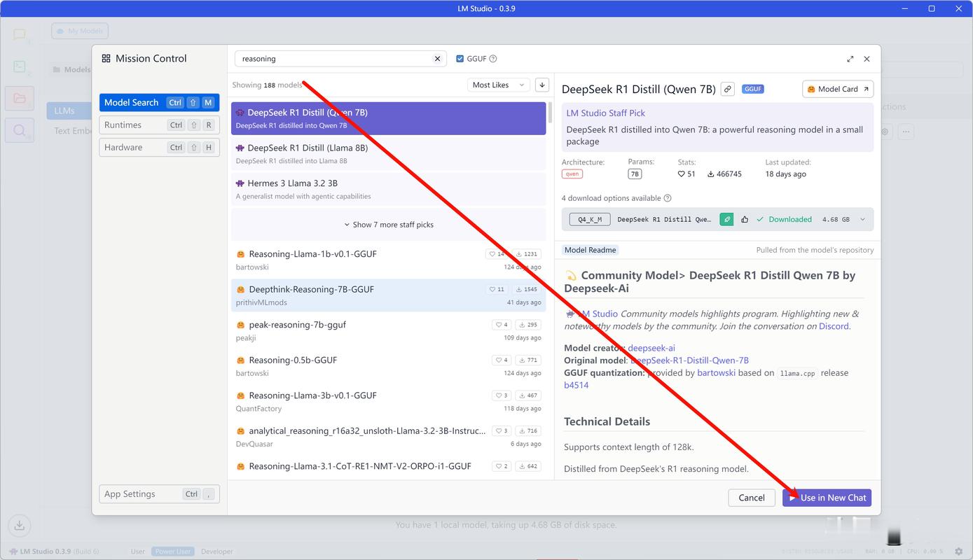Expand Mission Control dialog to fullscreen
Image resolution: width=973 pixels, height=560 pixels.
pos(850,59)
